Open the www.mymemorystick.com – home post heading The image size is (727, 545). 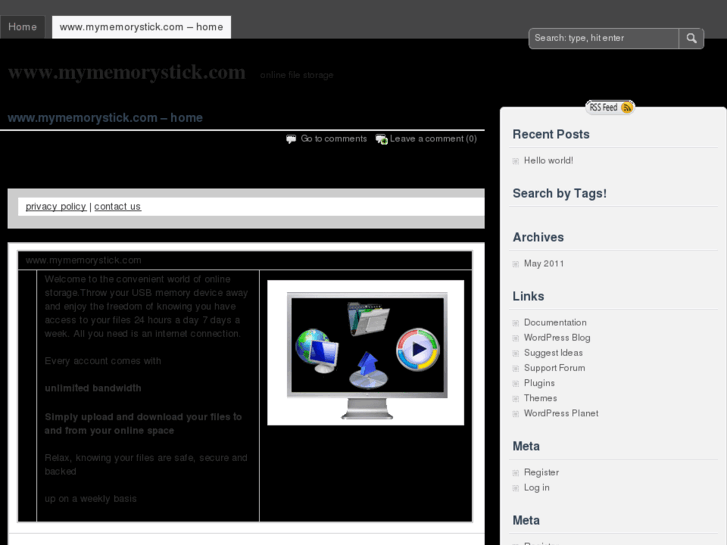click(x=105, y=118)
